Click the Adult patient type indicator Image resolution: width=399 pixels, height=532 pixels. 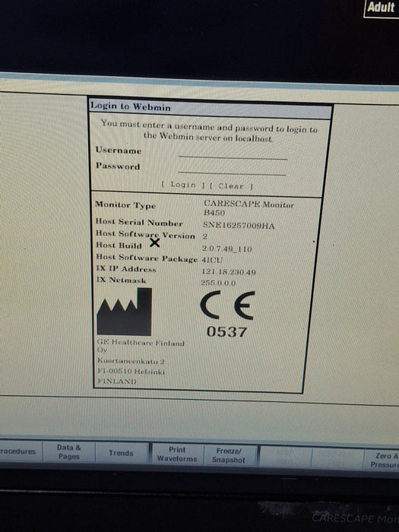[x=382, y=8]
